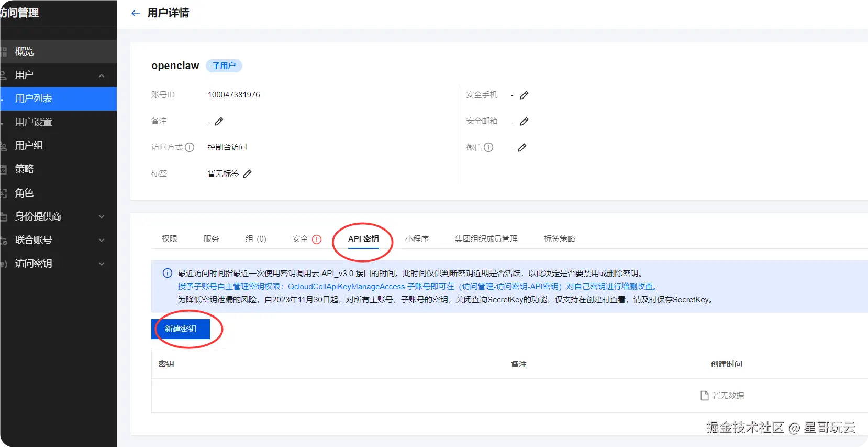The image size is (868, 447).
Task: Click the 新建密钥 button
Action: 181,329
